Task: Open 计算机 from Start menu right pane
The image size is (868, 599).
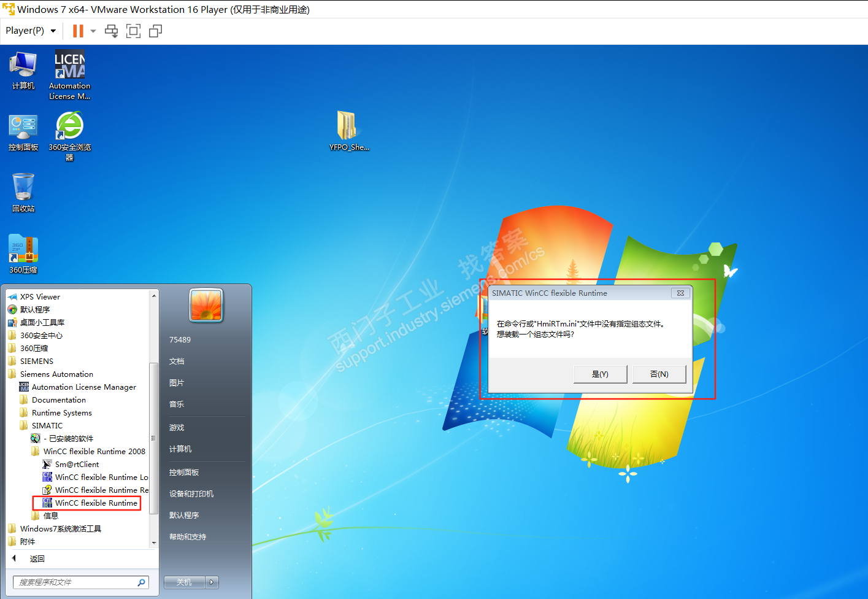Action: [180, 449]
